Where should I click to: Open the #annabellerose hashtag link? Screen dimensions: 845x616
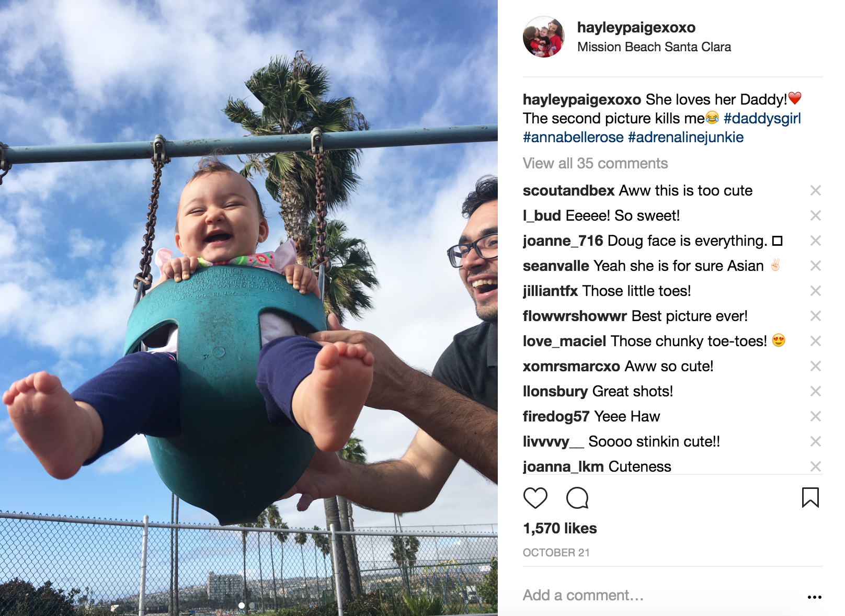click(573, 137)
